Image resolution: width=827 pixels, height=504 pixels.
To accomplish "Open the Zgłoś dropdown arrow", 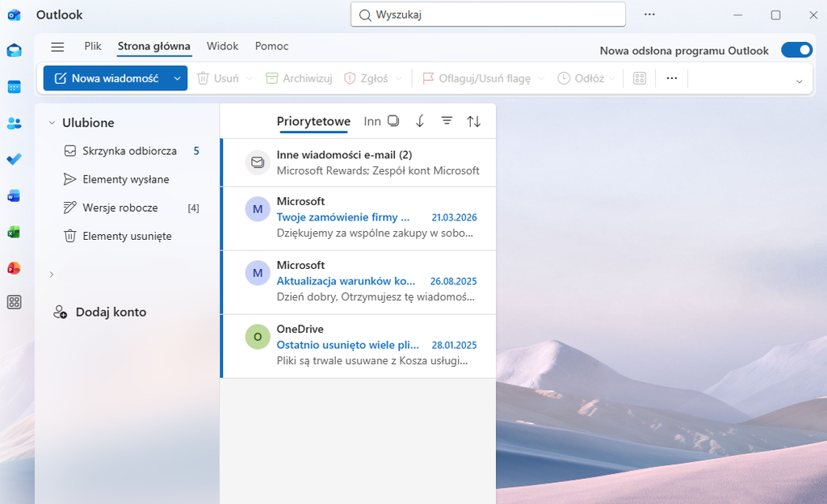I will pos(399,78).
